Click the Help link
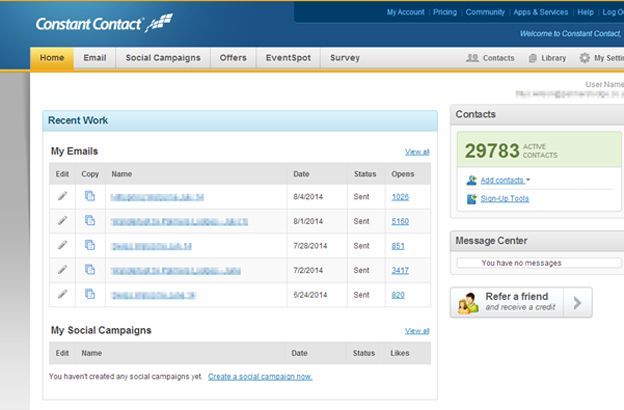This screenshot has width=624, height=410. 585,12
